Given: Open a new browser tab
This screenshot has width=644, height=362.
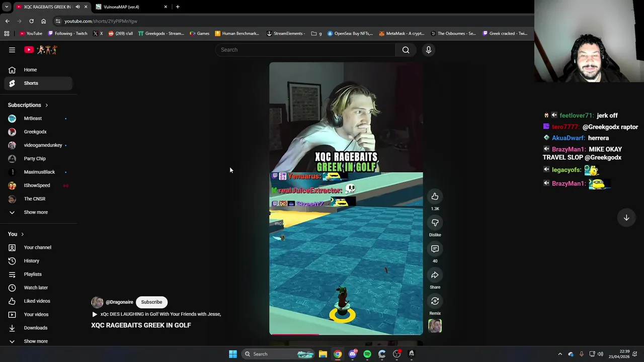Looking at the screenshot, I should coord(178,7).
